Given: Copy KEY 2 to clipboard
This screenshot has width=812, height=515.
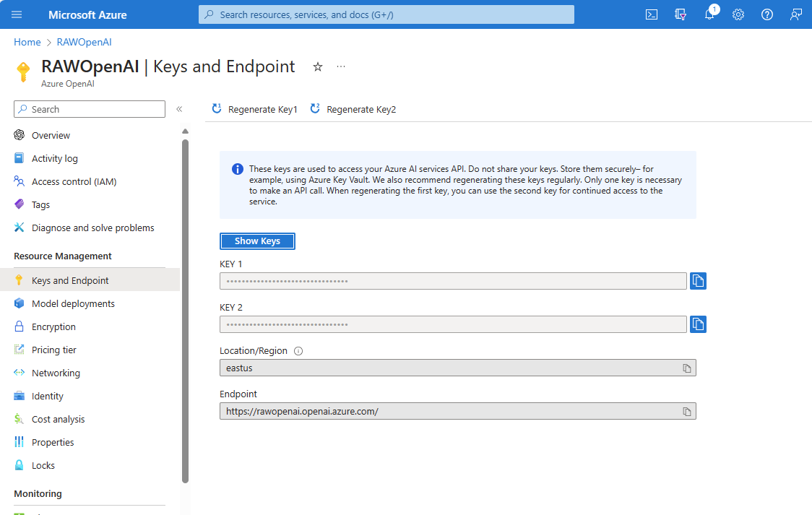Looking at the screenshot, I should 698,324.
